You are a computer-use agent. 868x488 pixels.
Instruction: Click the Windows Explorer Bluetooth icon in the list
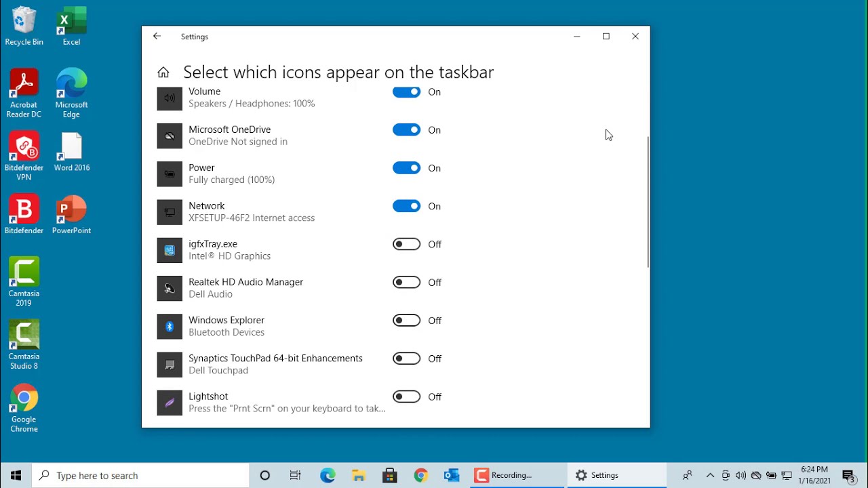tap(170, 327)
